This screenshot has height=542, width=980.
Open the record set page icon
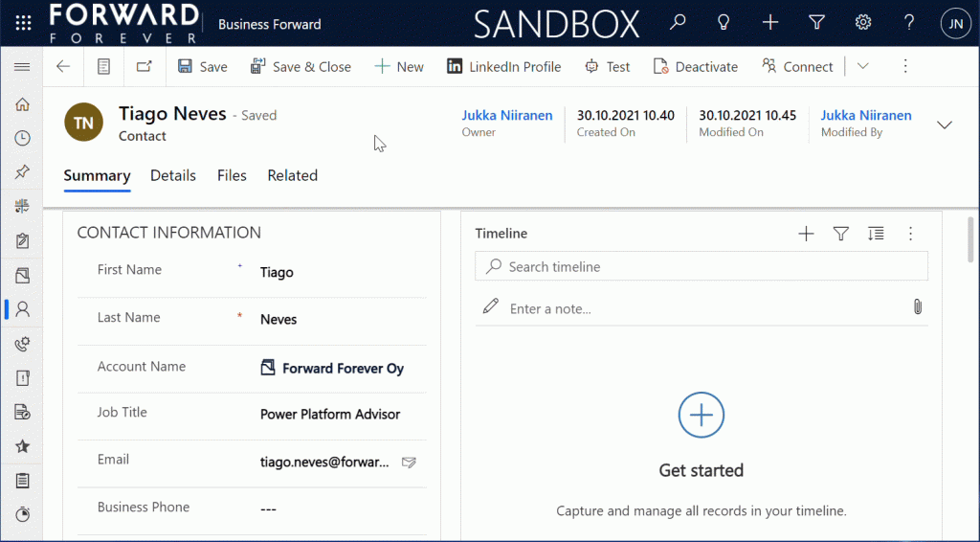tap(103, 66)
